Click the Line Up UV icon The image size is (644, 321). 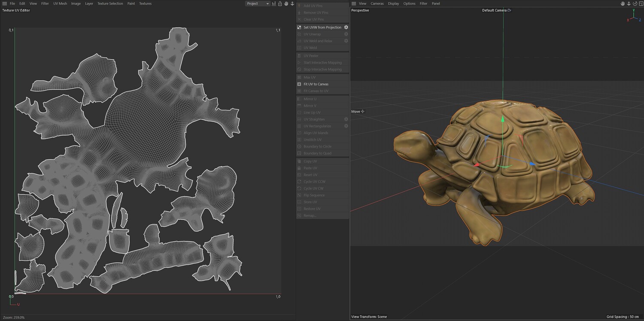point(299,112)
